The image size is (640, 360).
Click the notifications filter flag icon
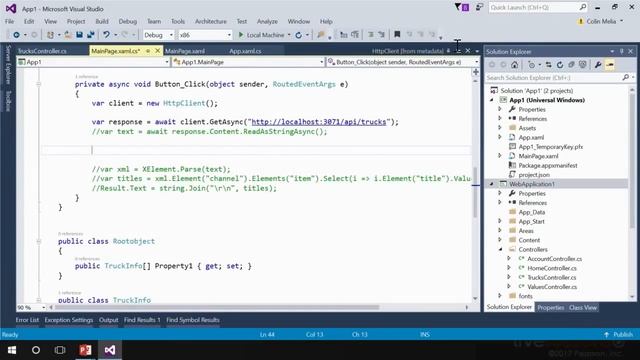[x=458, y=7]
